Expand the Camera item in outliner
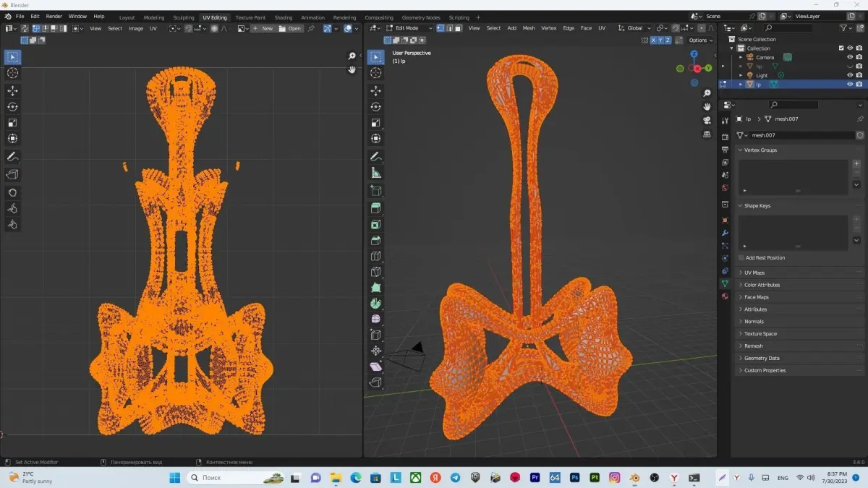Image resolution: width=868 pixels, height=488 pixels. point(741,57)
